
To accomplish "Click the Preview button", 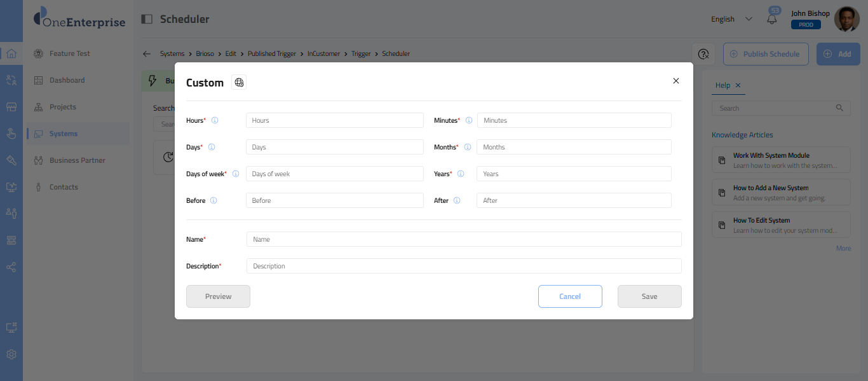I will [218, 296].
